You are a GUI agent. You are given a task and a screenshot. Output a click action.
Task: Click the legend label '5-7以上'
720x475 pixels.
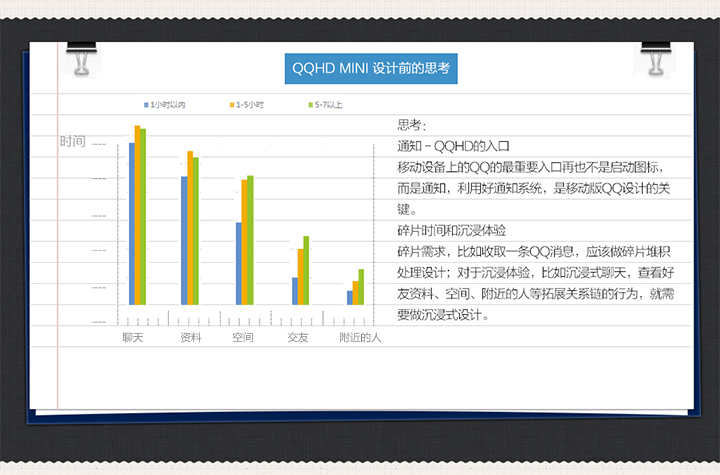328,105
